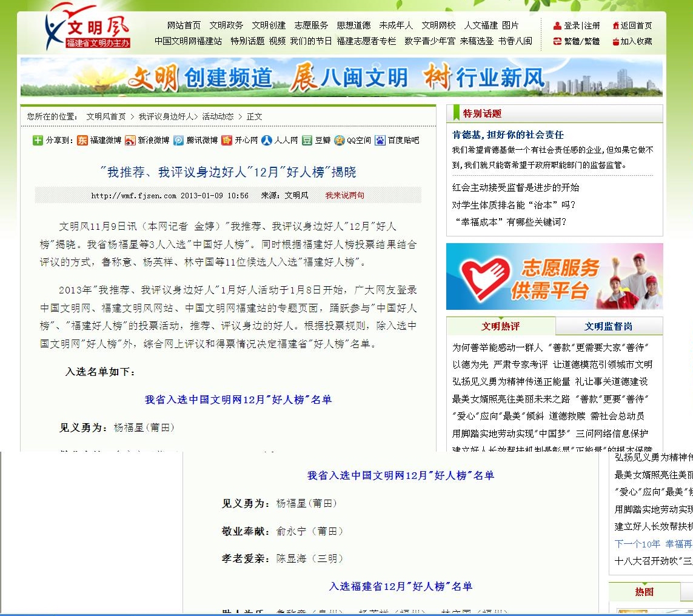Click the 豆瓣 share icon

click(x=307, y=141)
